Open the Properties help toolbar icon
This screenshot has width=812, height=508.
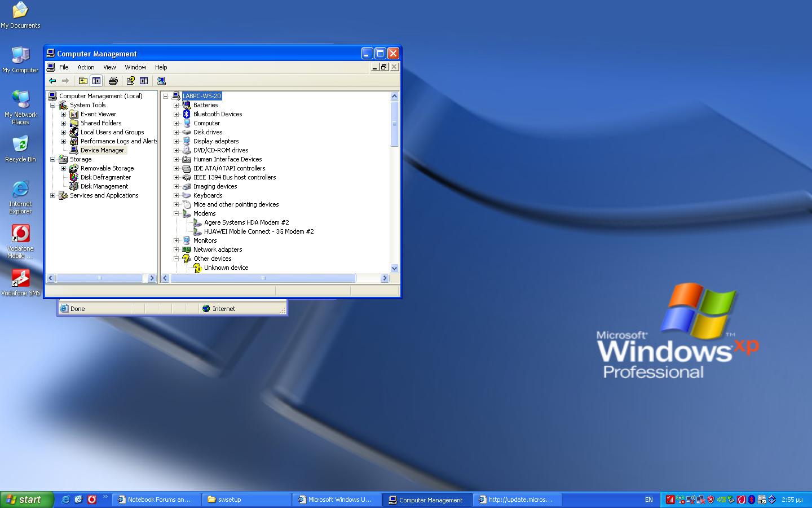pyautogui.click(x=130, y=81)
